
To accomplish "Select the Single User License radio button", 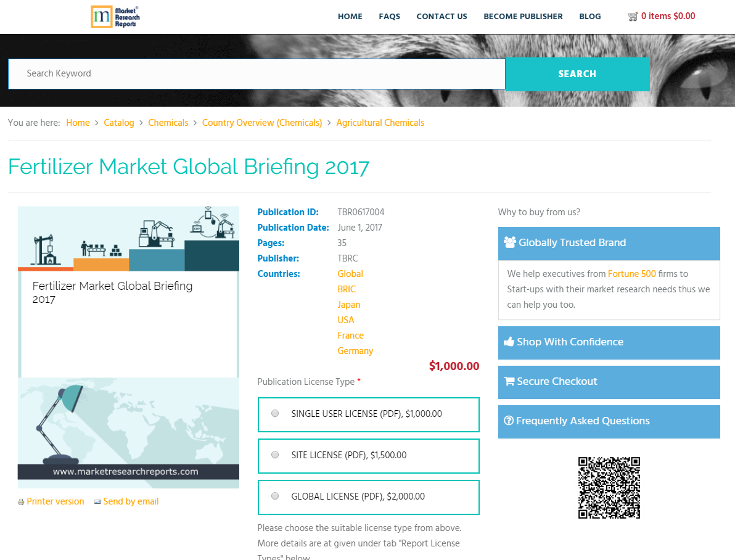I will point(274,413).
